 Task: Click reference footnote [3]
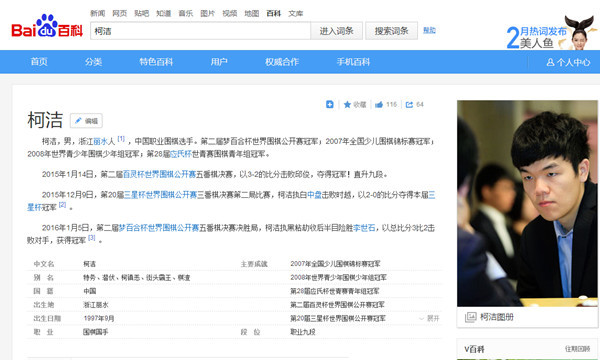pos(91,238)
